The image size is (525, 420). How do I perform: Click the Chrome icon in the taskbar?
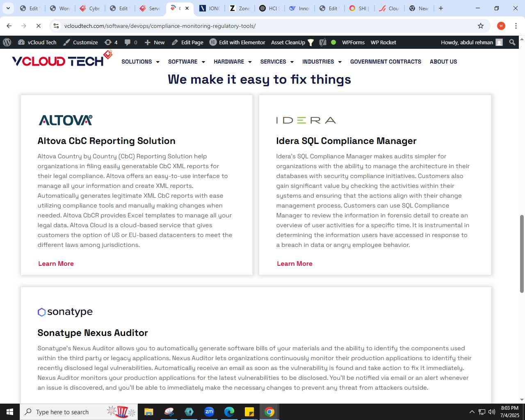click(x=269, y=412)
